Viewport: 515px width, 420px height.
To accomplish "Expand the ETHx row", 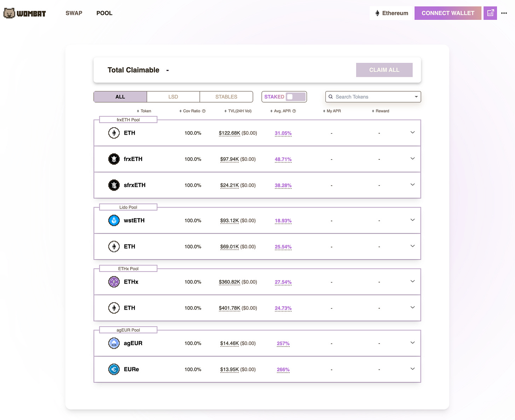I will (412, 281).
